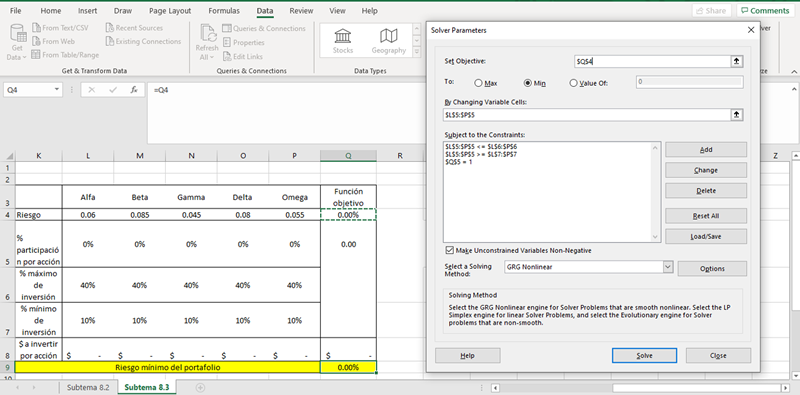This screenshot has height=395, width=800.
Task: Switch to the Insert tab
Action: tap(87, 11)
